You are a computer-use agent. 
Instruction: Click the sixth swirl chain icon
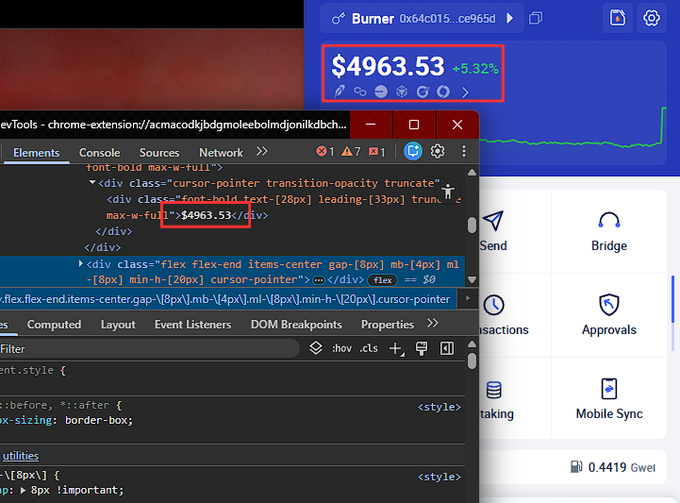coord(443,91)
